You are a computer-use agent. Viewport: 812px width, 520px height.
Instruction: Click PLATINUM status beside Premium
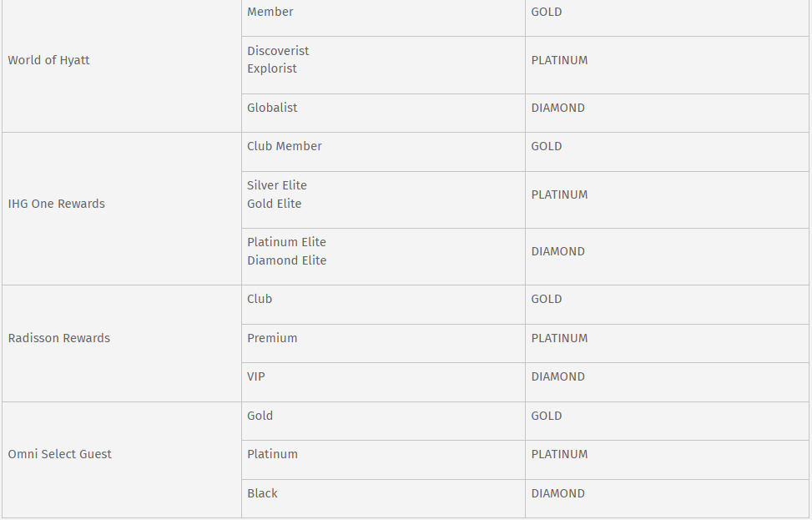pyautogui.click(x=559, y=338)
